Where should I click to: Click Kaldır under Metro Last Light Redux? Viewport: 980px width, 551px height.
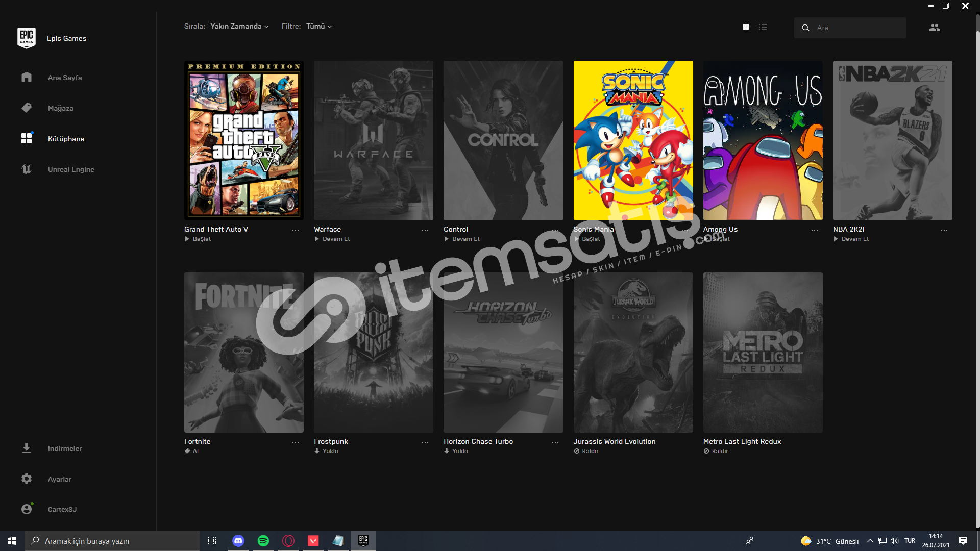[716, 451]
